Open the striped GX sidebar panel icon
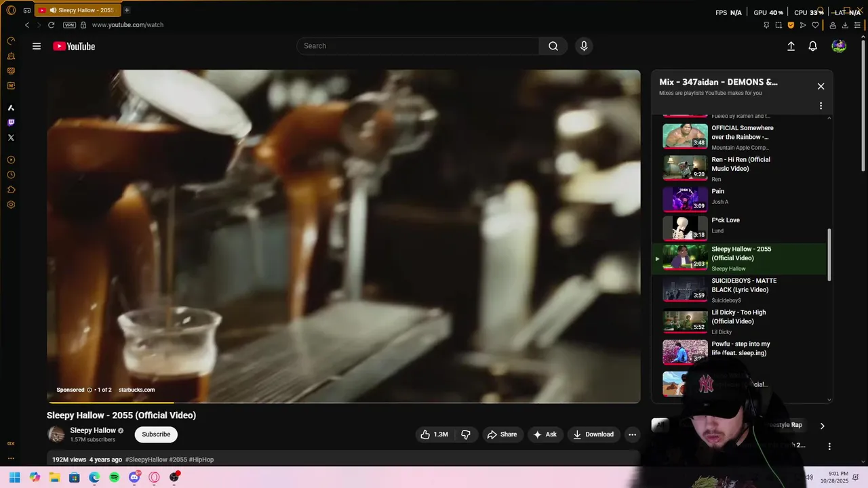Viewport: 868px width, 488px height. [x=11, y=70]
